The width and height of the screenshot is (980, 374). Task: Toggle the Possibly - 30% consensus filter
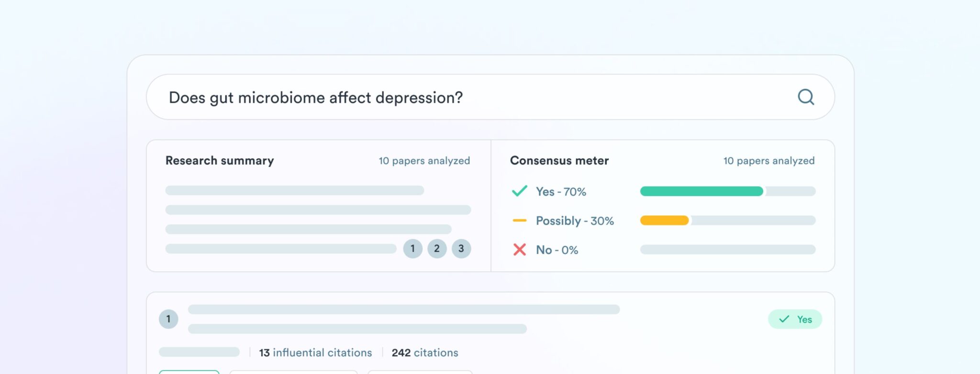pyautogui.click(x=574, y=220)
